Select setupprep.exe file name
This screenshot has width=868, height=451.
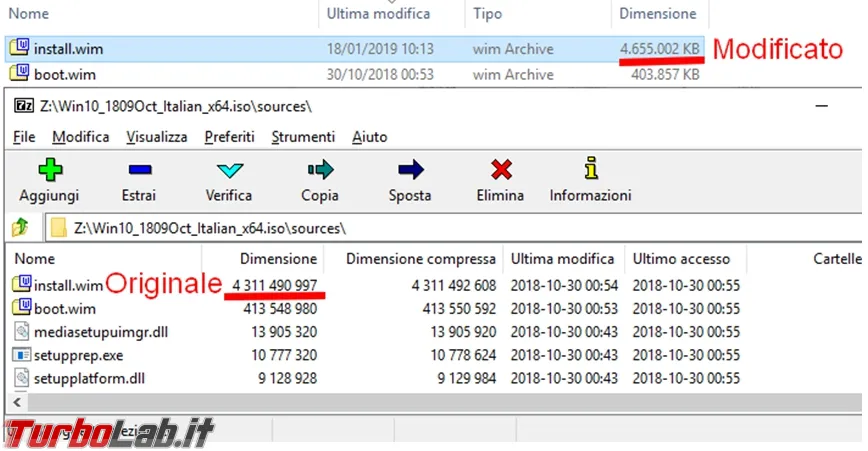[79, 355]
